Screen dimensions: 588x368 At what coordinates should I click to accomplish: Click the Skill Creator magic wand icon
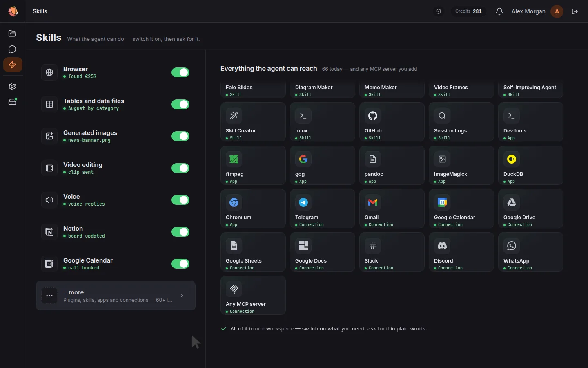pyautogui.click(x=234, y=116)
